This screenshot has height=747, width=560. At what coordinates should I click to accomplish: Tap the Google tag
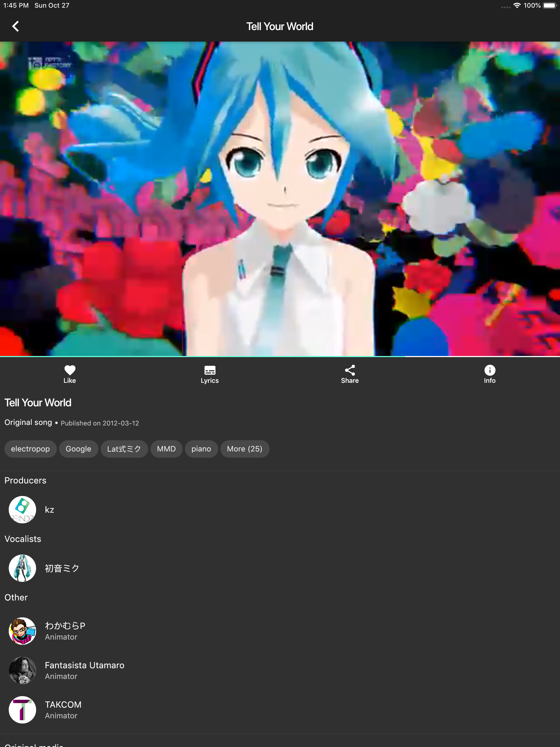coord(78,449)
